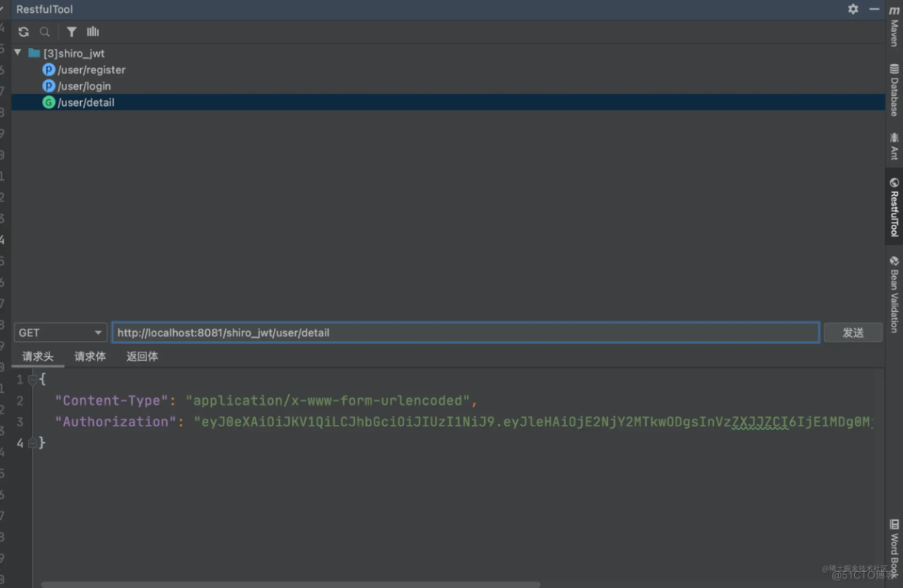Click the refresh icon in RestfulTool toolbar
The image size is (903, 588).
point(24,32)
